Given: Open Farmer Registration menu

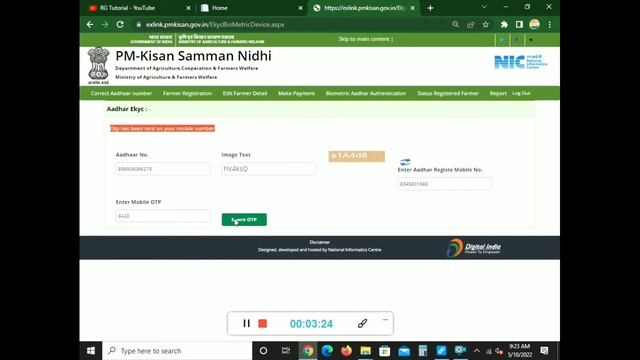Looking at the screenshot, I should (x=187, y=93).
